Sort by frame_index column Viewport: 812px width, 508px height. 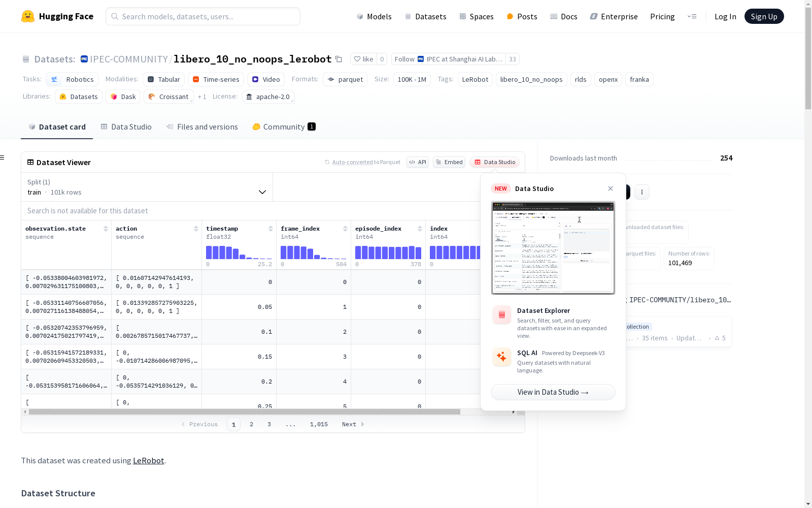(x=345, y=229)
